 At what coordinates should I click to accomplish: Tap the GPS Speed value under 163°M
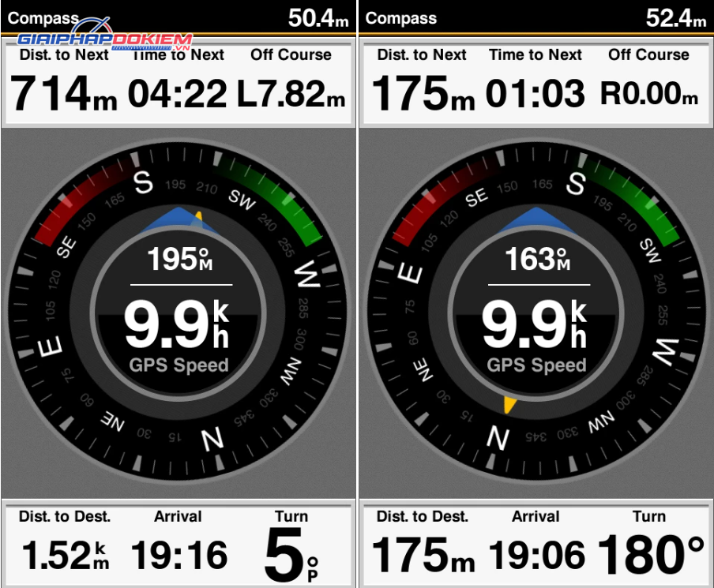535,324
